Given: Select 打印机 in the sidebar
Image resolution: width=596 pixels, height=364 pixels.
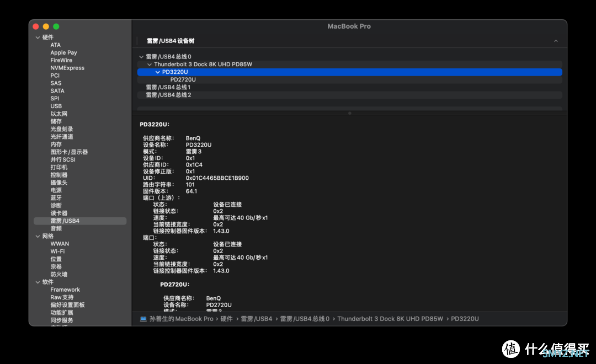Looking at the screenshot, I should [59, 167].
